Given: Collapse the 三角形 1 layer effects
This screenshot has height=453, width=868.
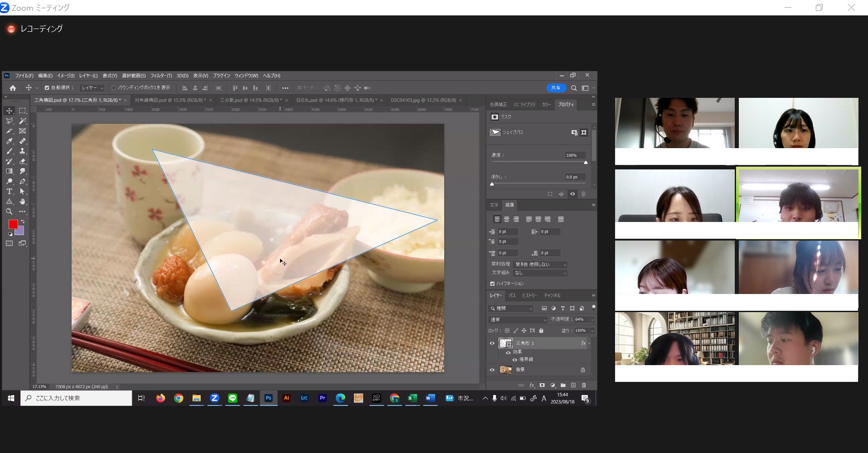Looking at the screenshot, I should tap(589, 343).
